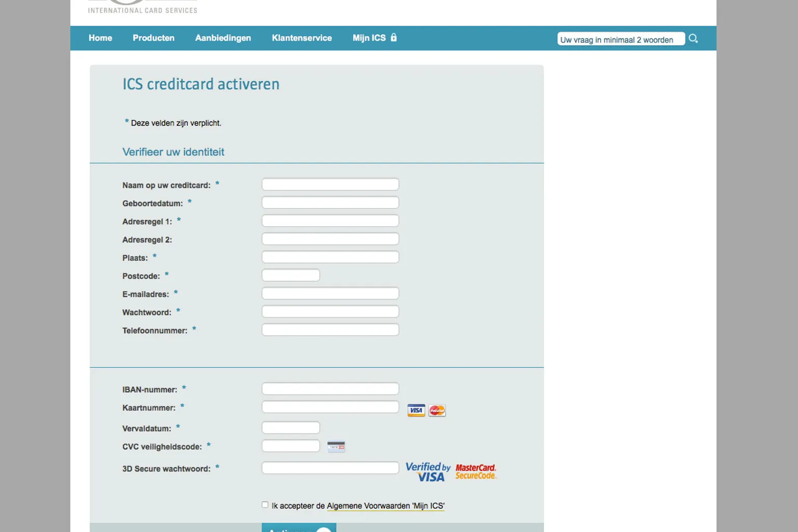Click the lock icon beside Mijn ICS
This screenshot has height=532, width=798.
pyautogui.click(x=394, y=37)
